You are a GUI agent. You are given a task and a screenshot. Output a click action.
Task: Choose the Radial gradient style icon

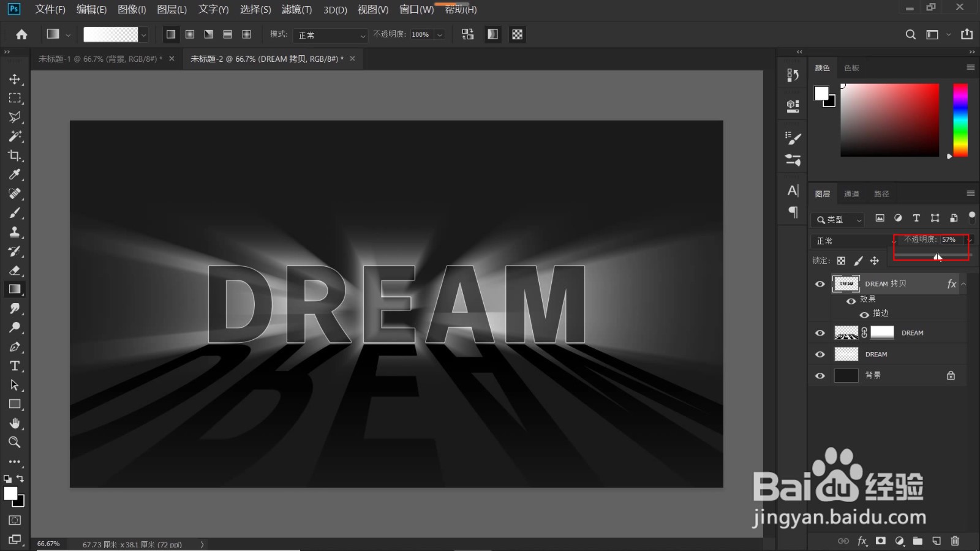pos(190,34)
